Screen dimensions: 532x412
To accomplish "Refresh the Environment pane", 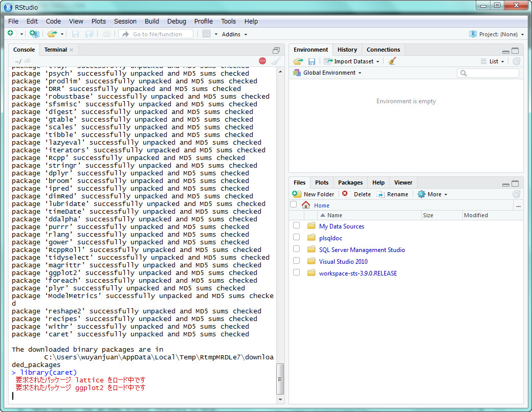I will [x=516, y=61].
